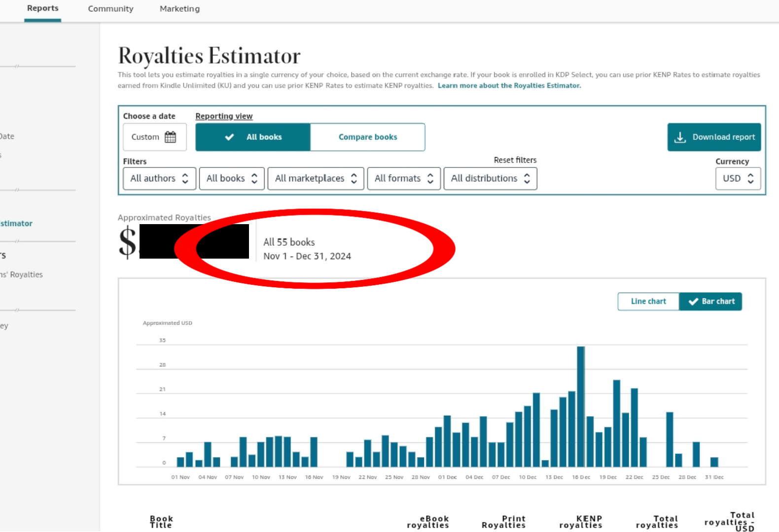The height and width of the screenshot is (532, 779).
Task: Switch to Compare books view
Action: tap(367, 137)
